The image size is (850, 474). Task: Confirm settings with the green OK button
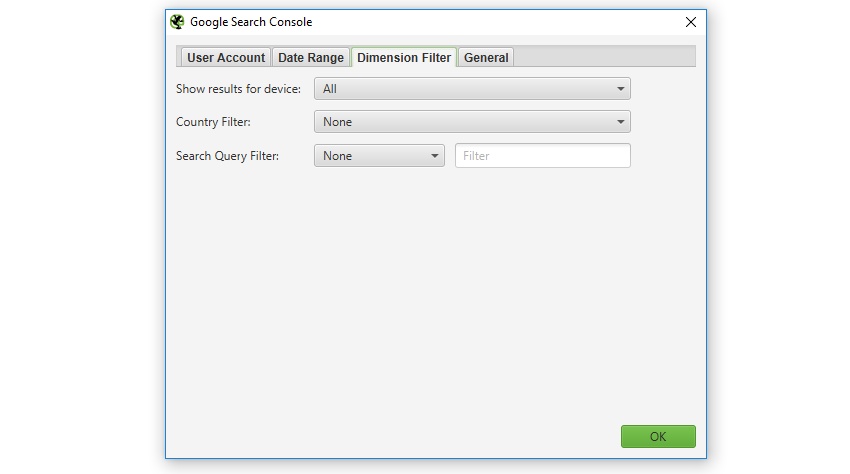658,437
